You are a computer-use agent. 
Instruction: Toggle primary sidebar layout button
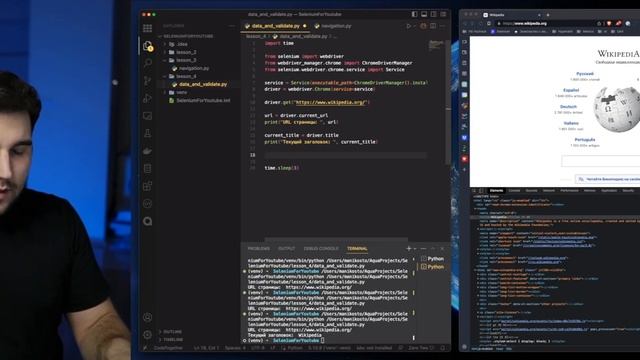[415, 14]
